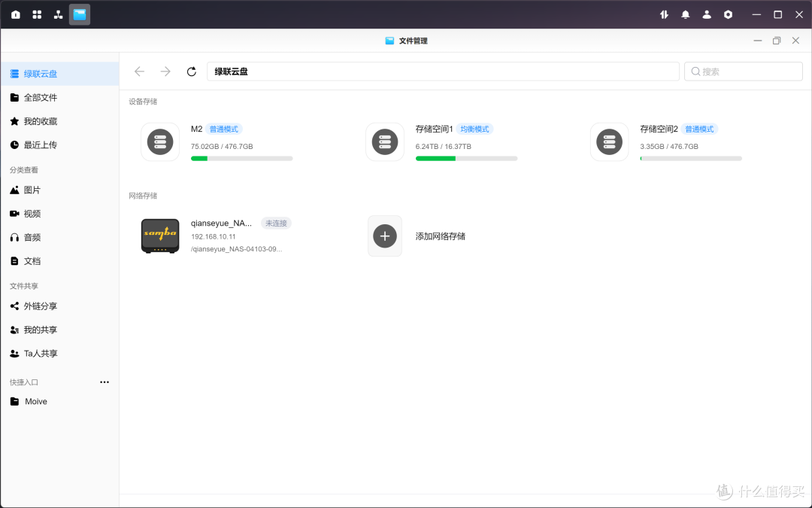Click the plus icon to add network storage
812x508 pixels.
(x=385, y=236)
